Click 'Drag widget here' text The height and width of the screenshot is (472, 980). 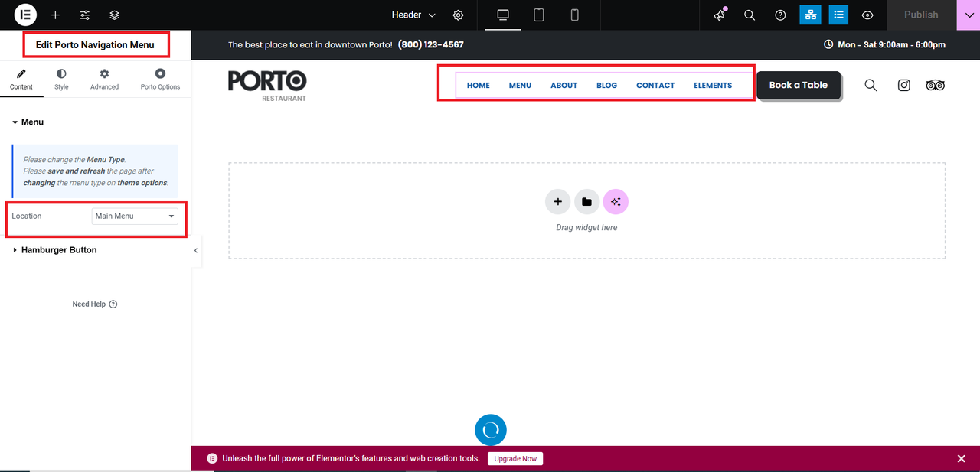[x=586, y=228]
